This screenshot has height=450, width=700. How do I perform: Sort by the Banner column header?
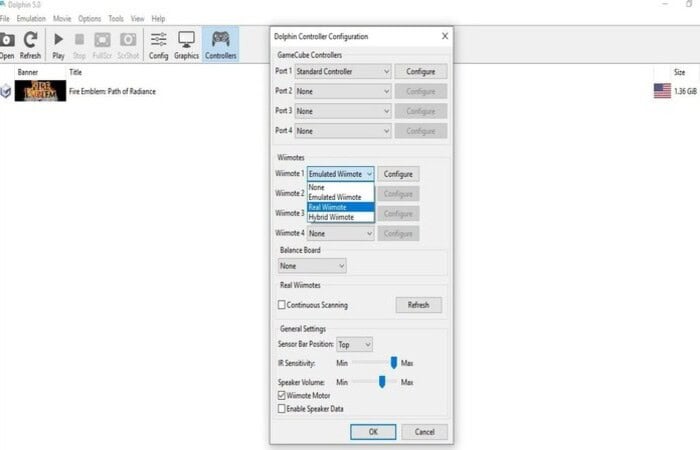(28, 72)
